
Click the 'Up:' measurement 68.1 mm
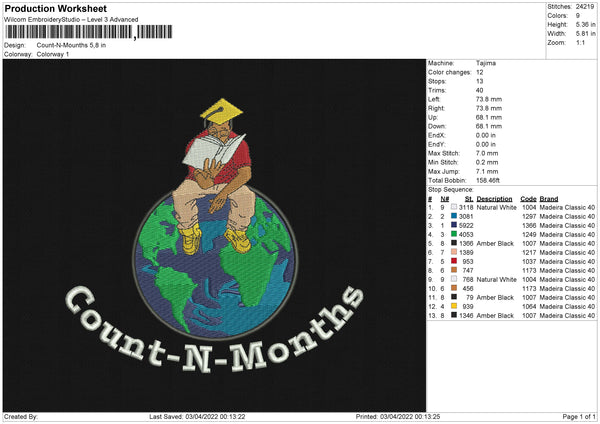pyautogui.click(x=489, y=117)
